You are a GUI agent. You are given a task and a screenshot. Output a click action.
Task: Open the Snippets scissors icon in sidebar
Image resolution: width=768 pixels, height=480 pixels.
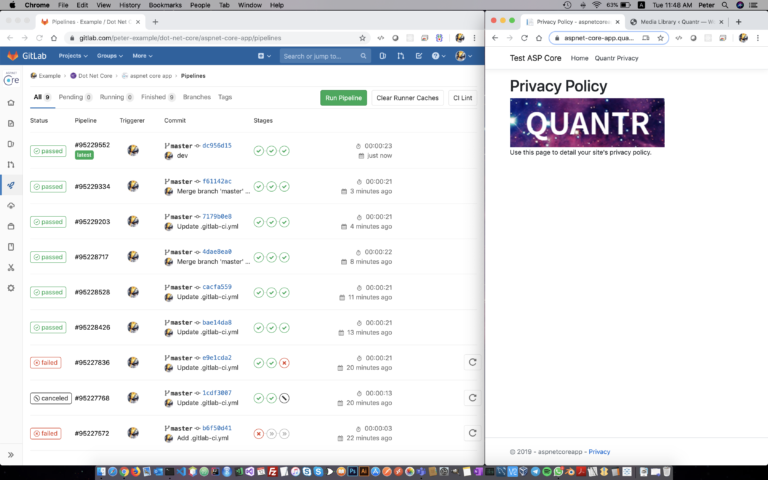(11, 267)
